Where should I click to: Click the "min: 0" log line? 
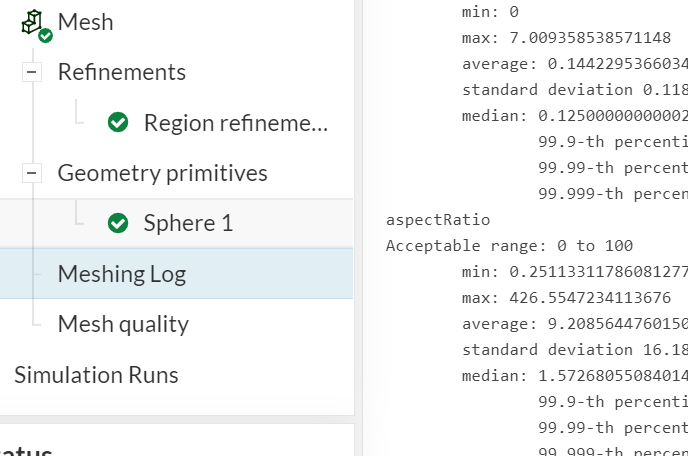point(490,12)
